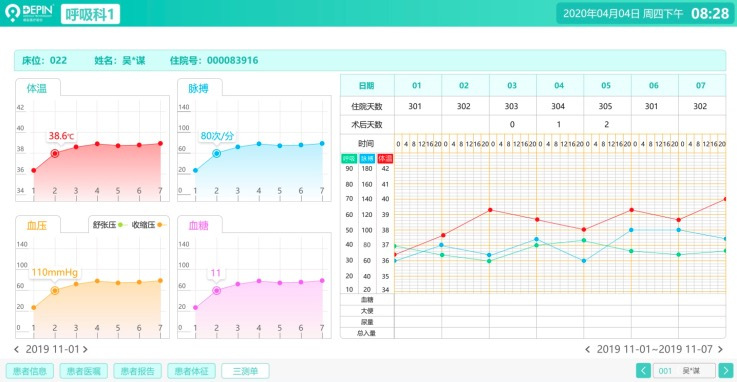Screen dimensions: 737x382
Task: Open the 患者报告 button
Action: [137, 371]
